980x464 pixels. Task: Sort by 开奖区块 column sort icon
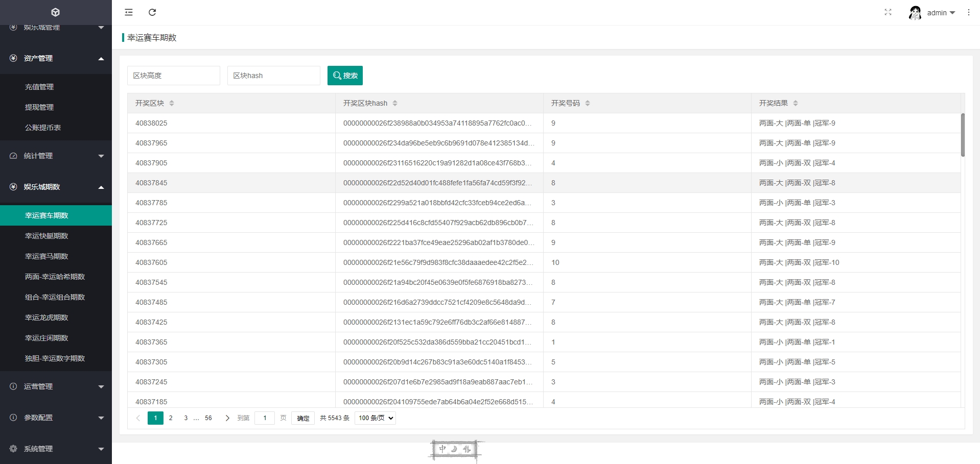pyautogui.click(x=172, y=103)
